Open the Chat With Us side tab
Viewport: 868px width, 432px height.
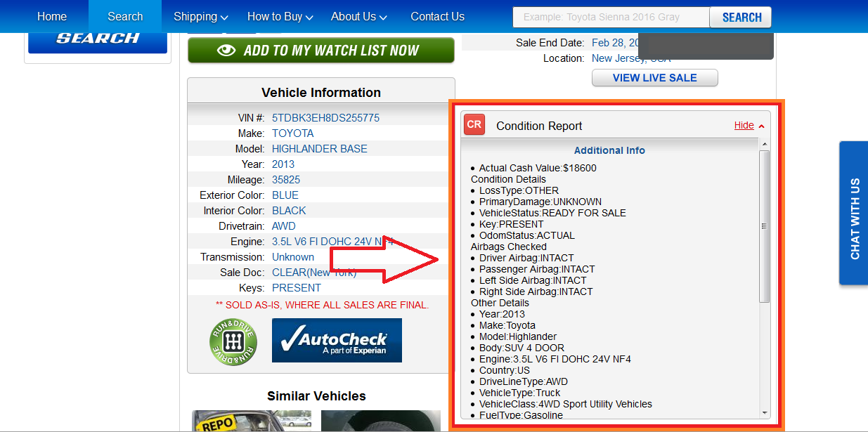(x=853, y=213)
